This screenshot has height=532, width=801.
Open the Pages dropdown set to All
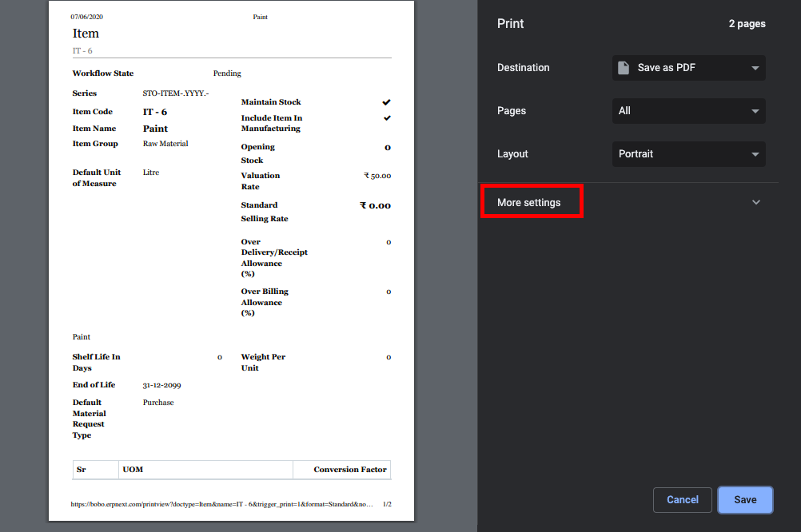click(688, 111)
